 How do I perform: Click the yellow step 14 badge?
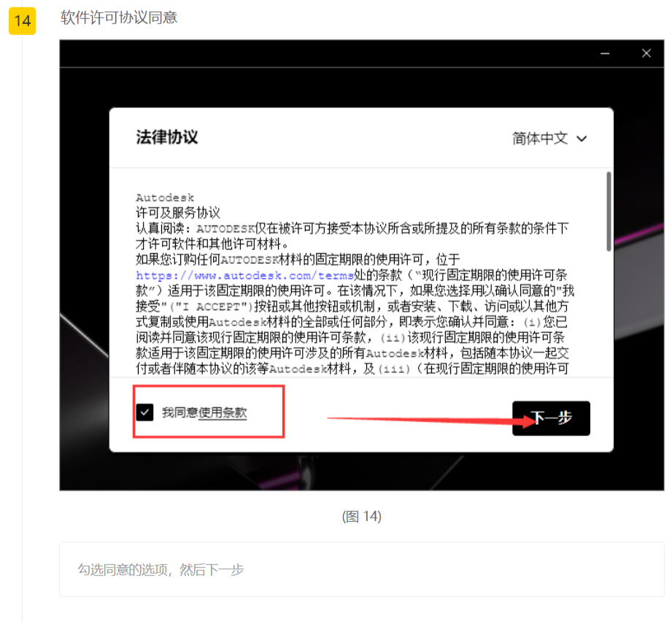pos(22,20)
